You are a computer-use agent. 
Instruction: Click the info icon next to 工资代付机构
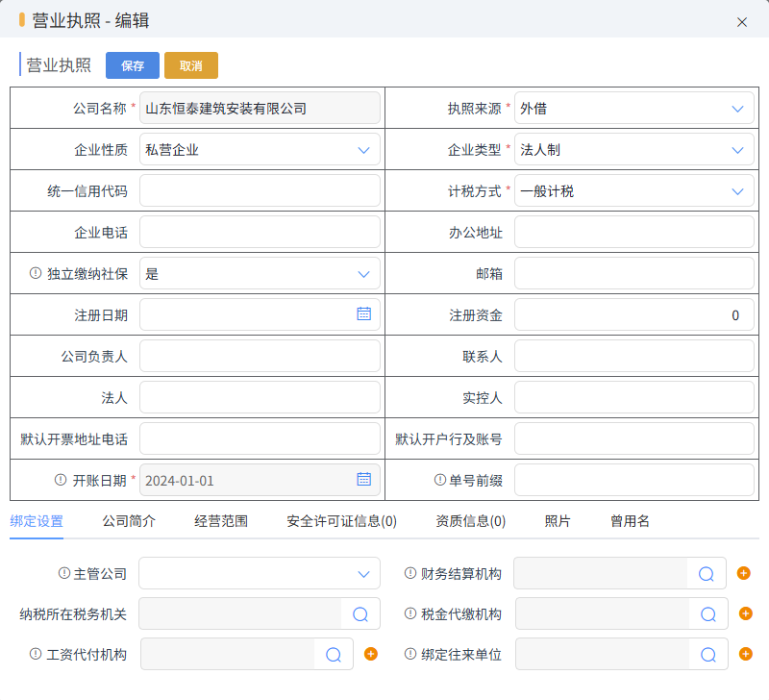pyautogui.click(x=36, y=654)
